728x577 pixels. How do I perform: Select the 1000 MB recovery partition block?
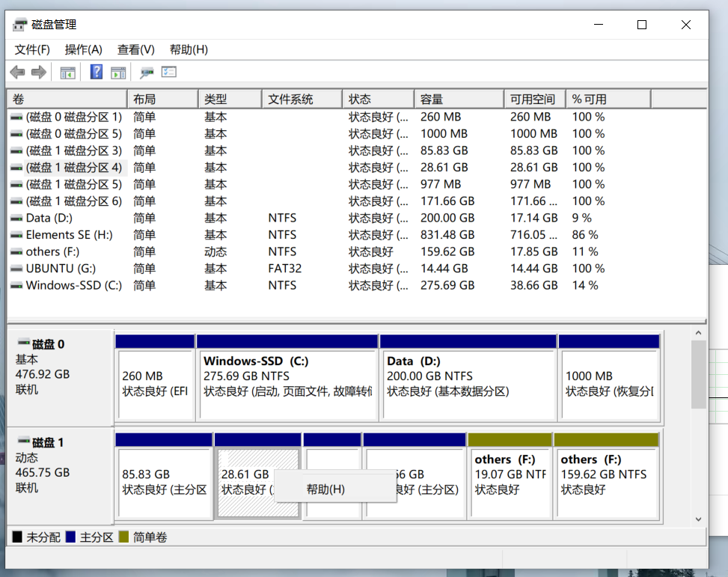point(609,377)
